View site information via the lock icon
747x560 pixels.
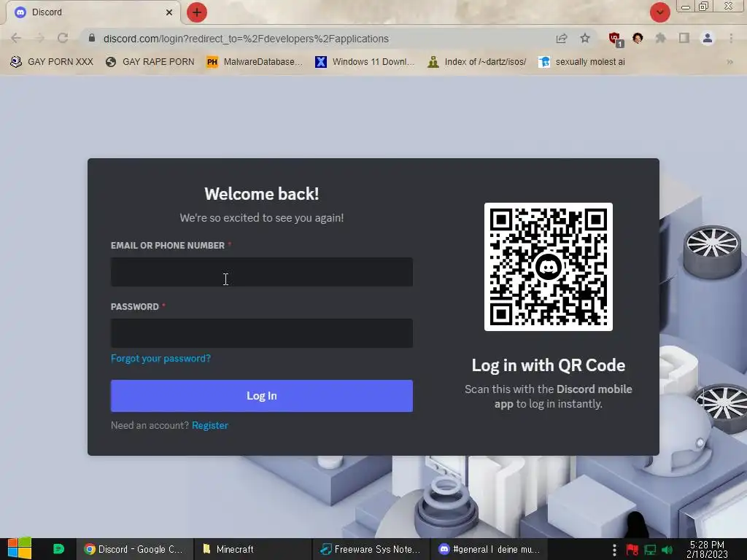tap(92, 38)
